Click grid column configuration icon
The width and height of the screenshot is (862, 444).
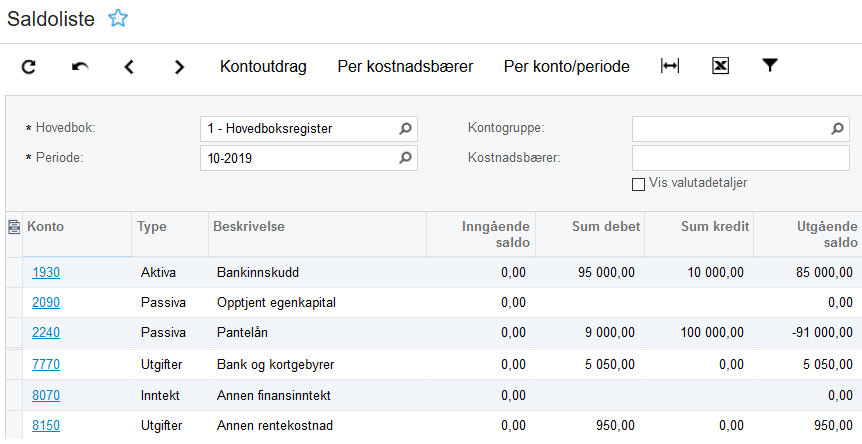tap(13, 227)
